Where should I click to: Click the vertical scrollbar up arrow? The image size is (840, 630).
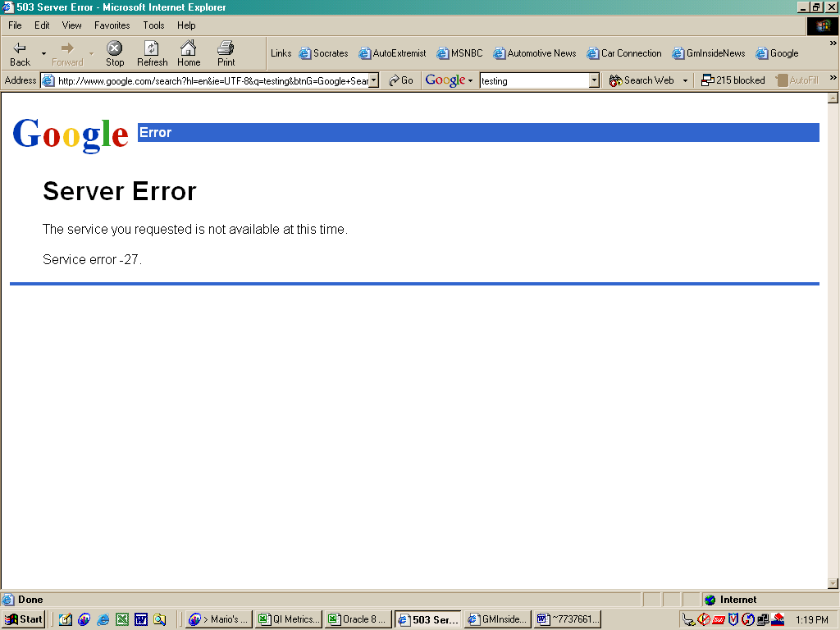833,98
